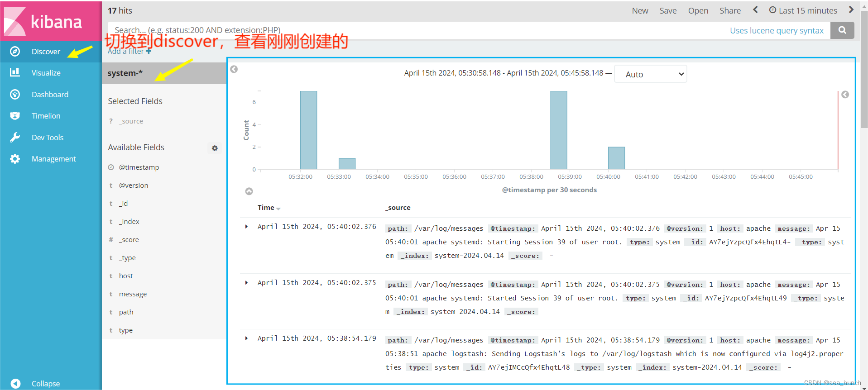Expand the 05:40:02.375 log row
Image resolution: width=868 pixels, height=390 pixels.
pyautogui.click(x=246, y=283)
